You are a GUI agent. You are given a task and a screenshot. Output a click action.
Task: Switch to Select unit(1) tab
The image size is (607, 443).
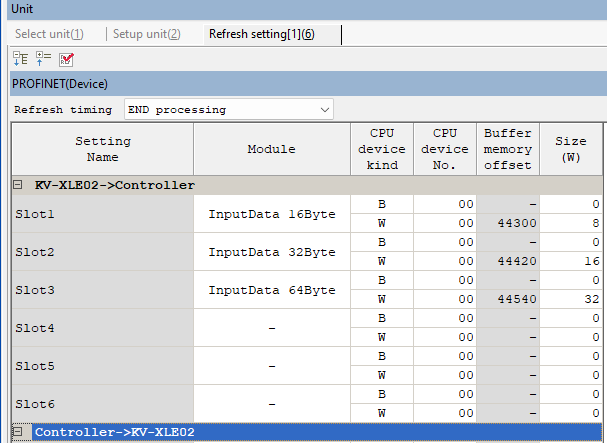click(49, 34)
